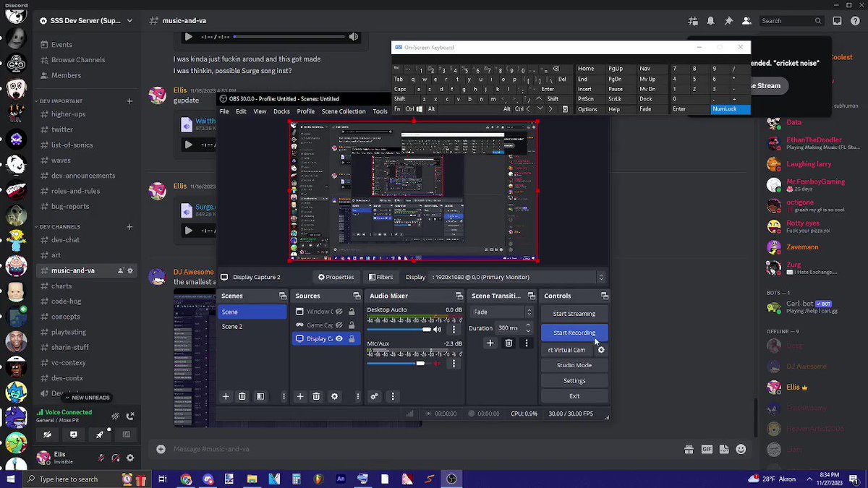Collapse the DEV CHANNELS category
The image size is (868, 488).
(x=60, y=227)
